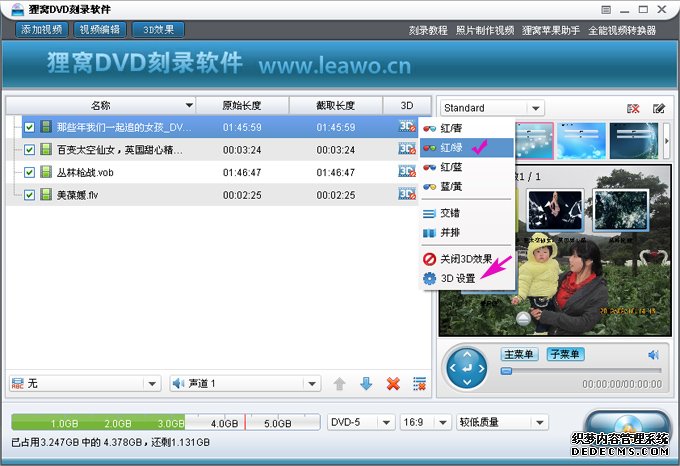The width and height of the screenshot is (680, 466).
Task: Click the 3D icon on 百变太空仙女 row
Action: [407, 149]
